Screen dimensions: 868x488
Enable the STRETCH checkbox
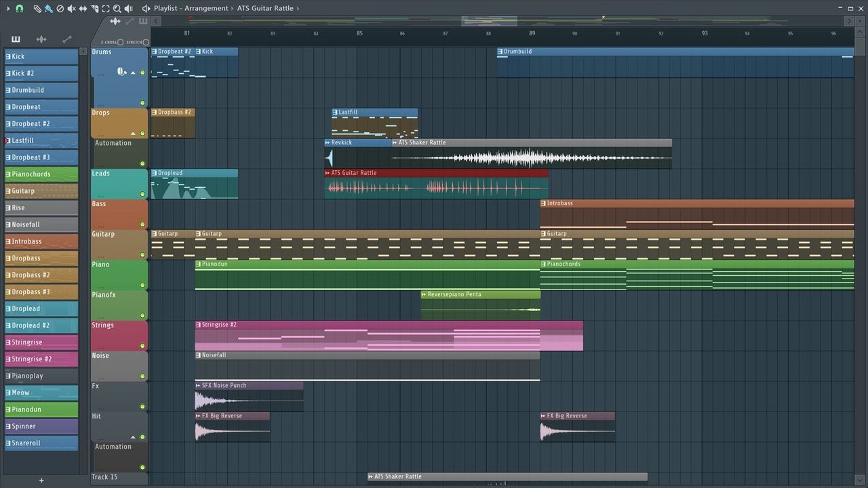[146, 42]
